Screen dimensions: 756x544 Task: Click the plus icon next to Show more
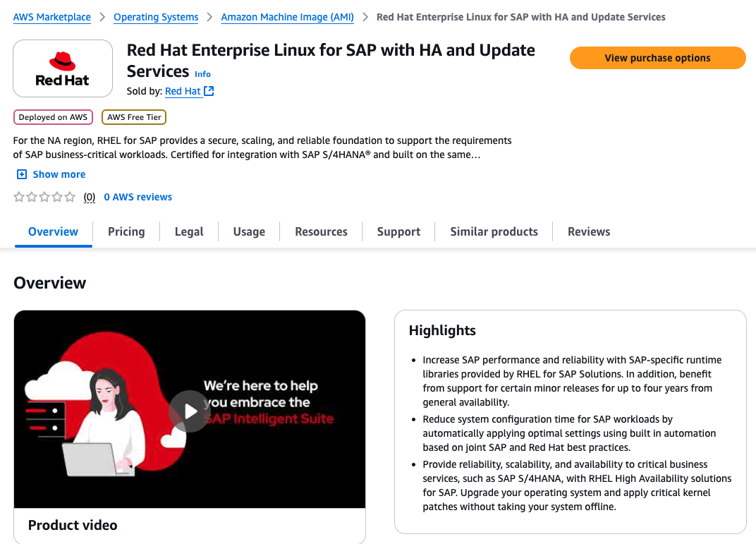point(22,174)
